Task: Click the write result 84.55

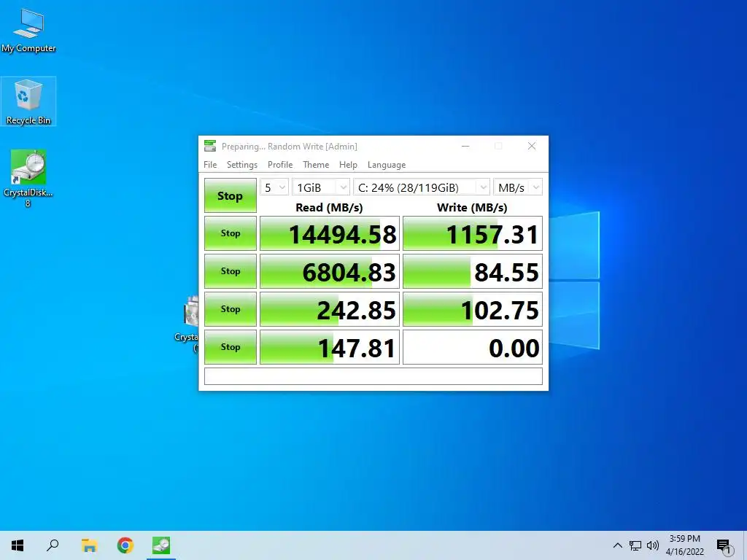Action: (x=473, y=271)
